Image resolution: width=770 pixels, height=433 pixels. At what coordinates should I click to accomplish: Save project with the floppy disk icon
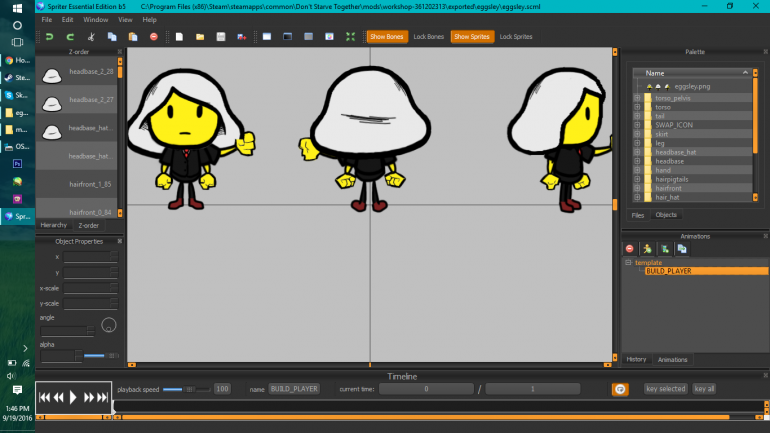coord(221,37)
